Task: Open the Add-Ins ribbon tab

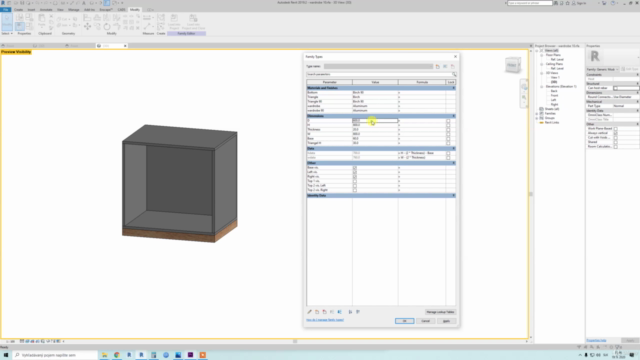Action: (89, 9)
